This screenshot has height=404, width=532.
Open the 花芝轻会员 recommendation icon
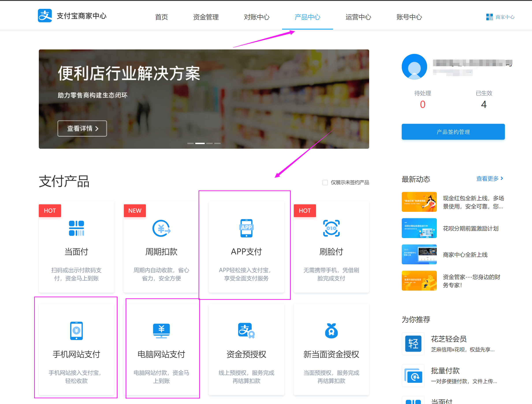pos(413,344)
